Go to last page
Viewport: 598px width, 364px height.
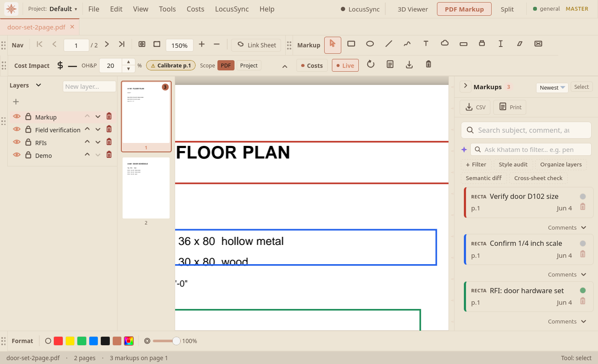click(x=122, y=44)
